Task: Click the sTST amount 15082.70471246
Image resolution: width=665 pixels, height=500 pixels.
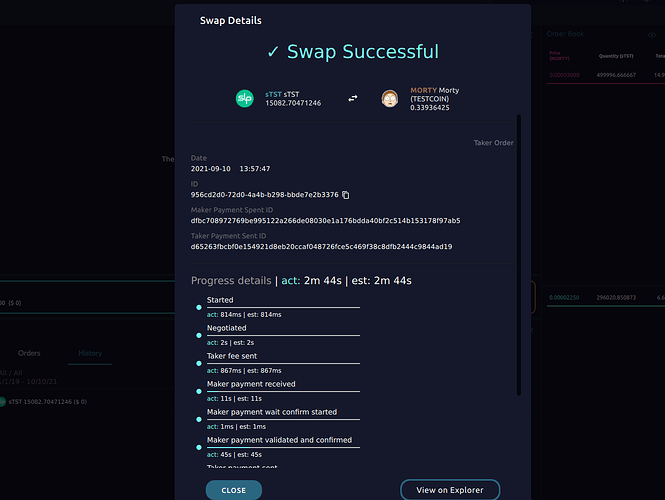Action: [293, 103]
